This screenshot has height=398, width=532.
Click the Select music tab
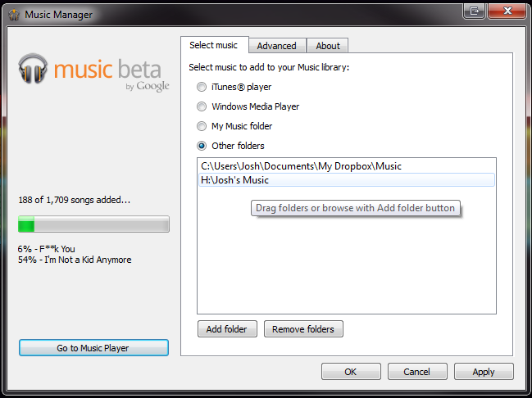214,45
